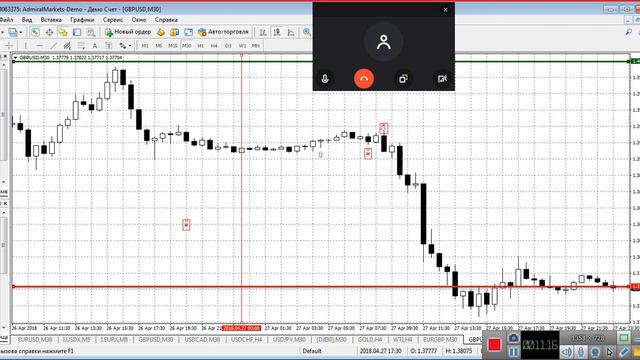This screenshot has width=640, height=360.
Task: Switch to the USDCHF,H4 chart tab
Action: click(247, 339)
